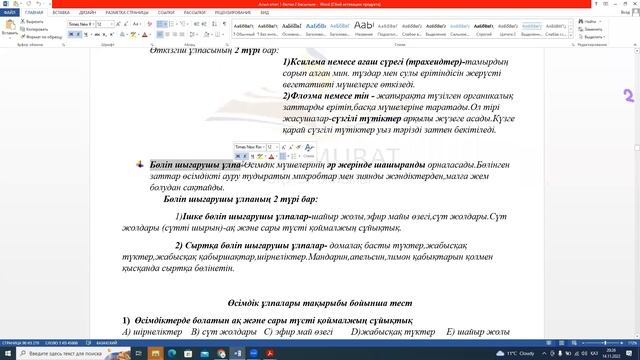Use format painter in floating mini toolbar
The width and height of the screenshot is (640, 360).
299,147
